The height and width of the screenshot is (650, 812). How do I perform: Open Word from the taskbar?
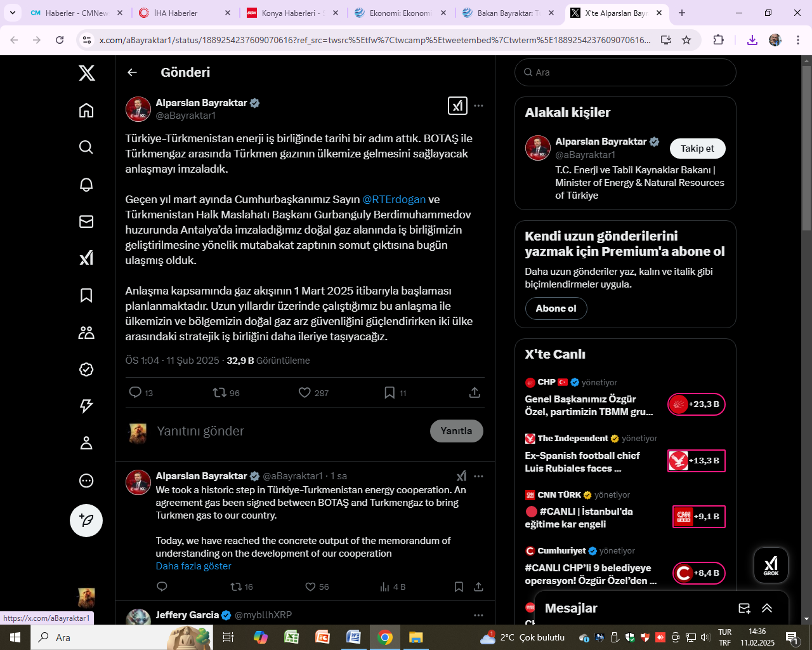353,637
